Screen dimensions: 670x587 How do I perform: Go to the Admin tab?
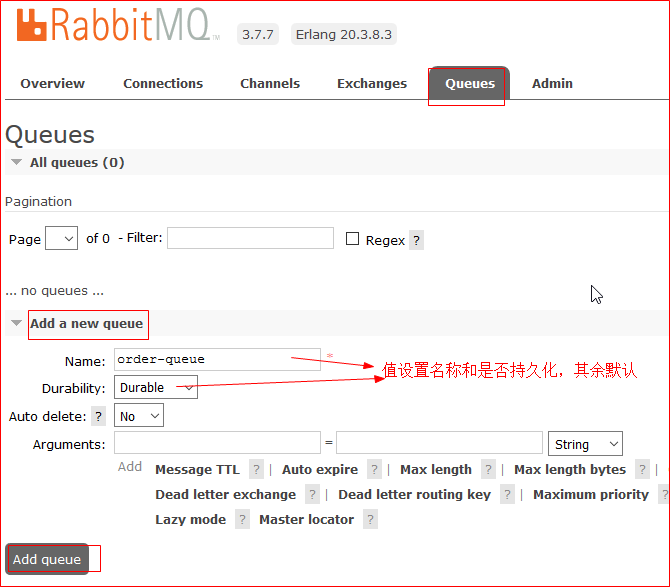(x=552, y=83)
